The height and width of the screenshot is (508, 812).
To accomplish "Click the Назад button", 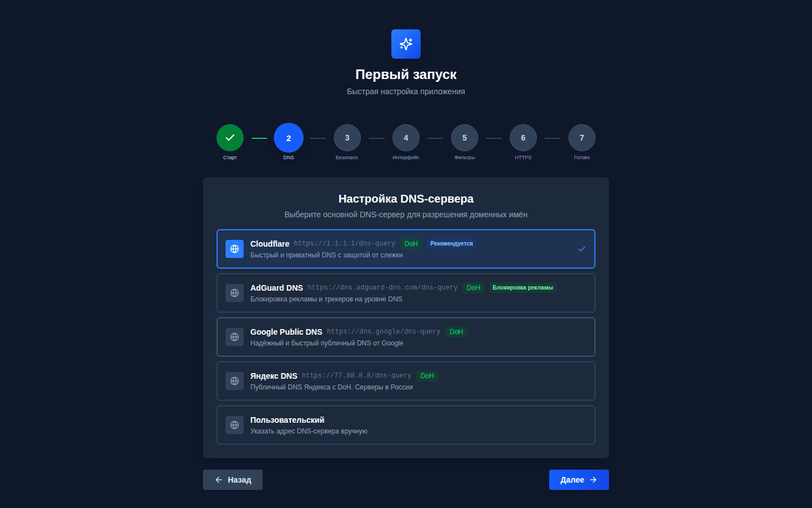I will [x=233, y=480].
